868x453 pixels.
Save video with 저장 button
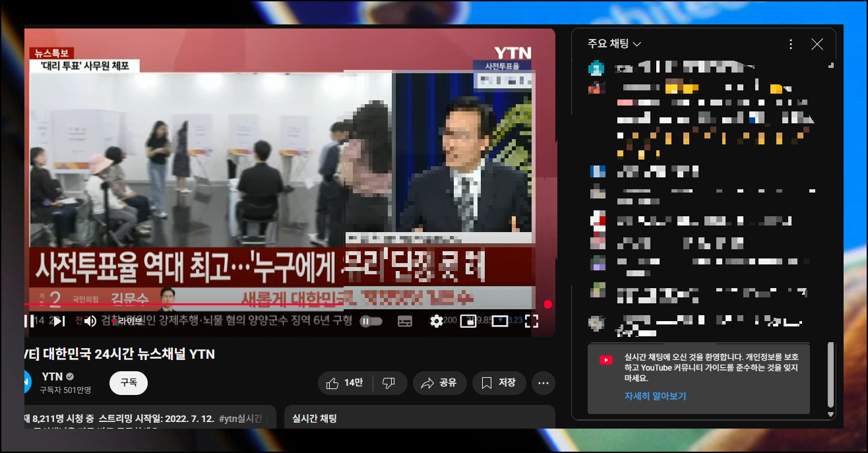(x=499, y=382)
